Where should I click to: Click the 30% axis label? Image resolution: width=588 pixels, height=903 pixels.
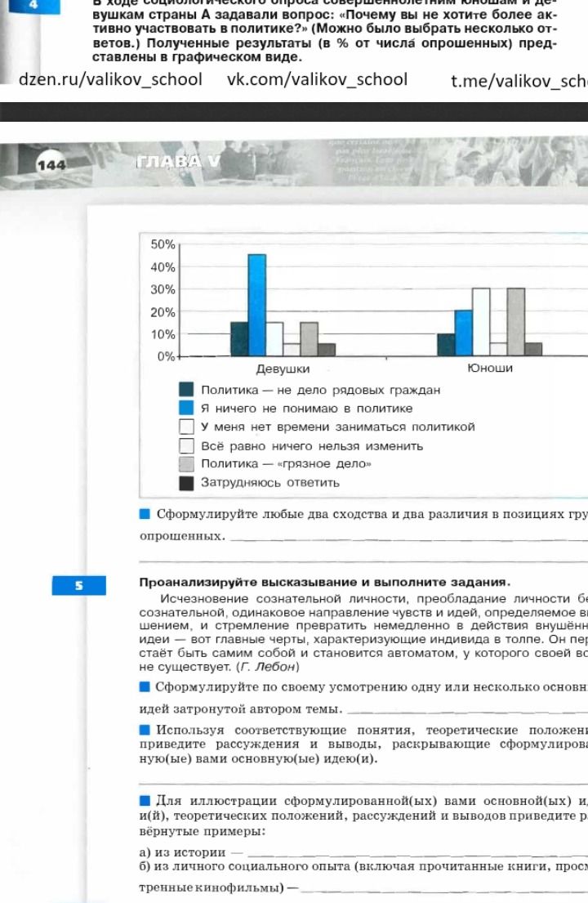click(163, 289)
